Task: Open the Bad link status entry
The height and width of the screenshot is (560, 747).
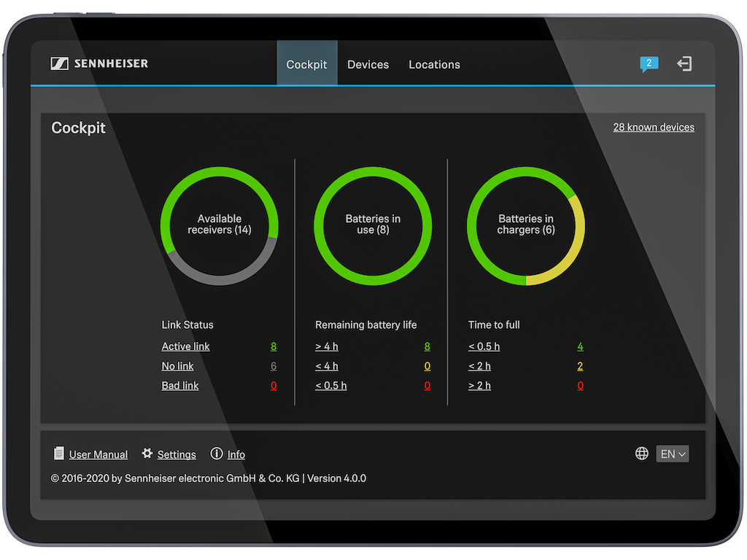Action: click(x=180, y=386)
